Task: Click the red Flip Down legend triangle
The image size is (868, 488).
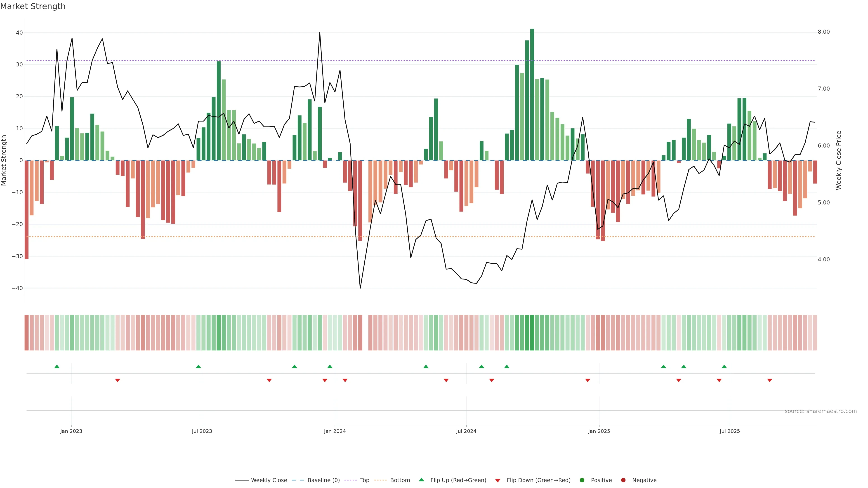Action: [498, 480]
